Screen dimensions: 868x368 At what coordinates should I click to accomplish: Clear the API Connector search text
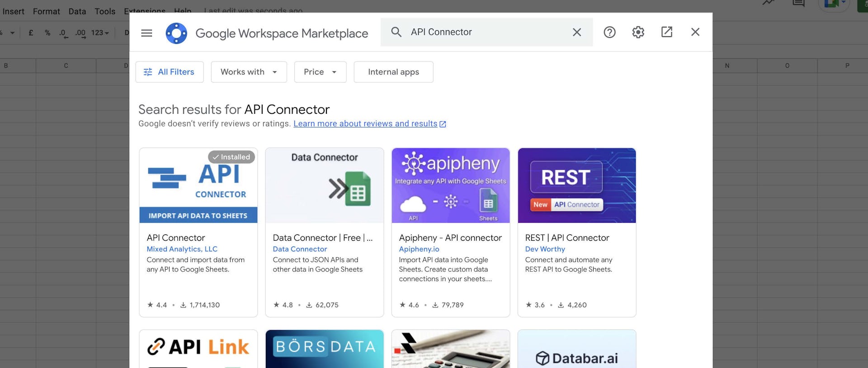pyautogui.click(x=576, y=32)
